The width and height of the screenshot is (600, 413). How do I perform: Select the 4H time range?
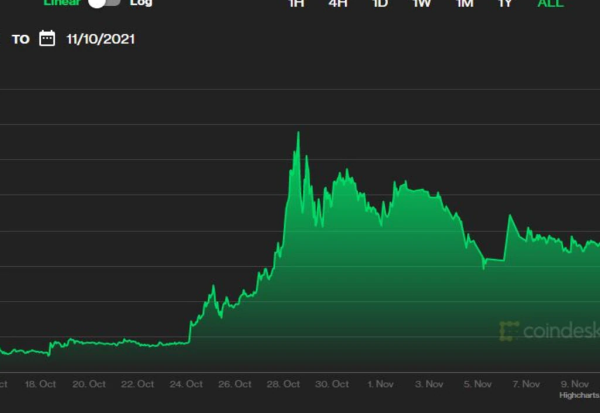click(339, 3)
